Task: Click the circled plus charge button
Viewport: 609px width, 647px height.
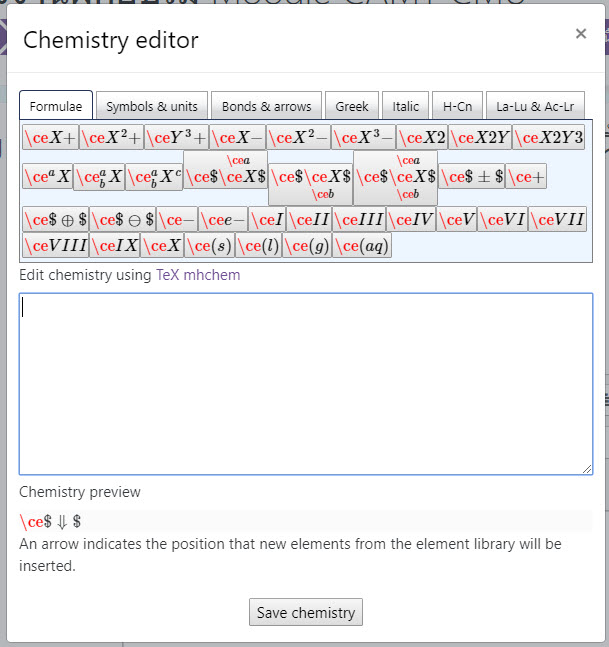Action: pos(55,219)
